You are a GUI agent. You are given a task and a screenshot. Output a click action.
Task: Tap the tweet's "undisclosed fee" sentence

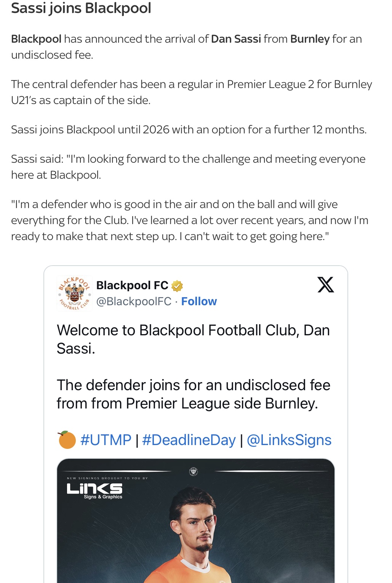[x=193, y=394]
